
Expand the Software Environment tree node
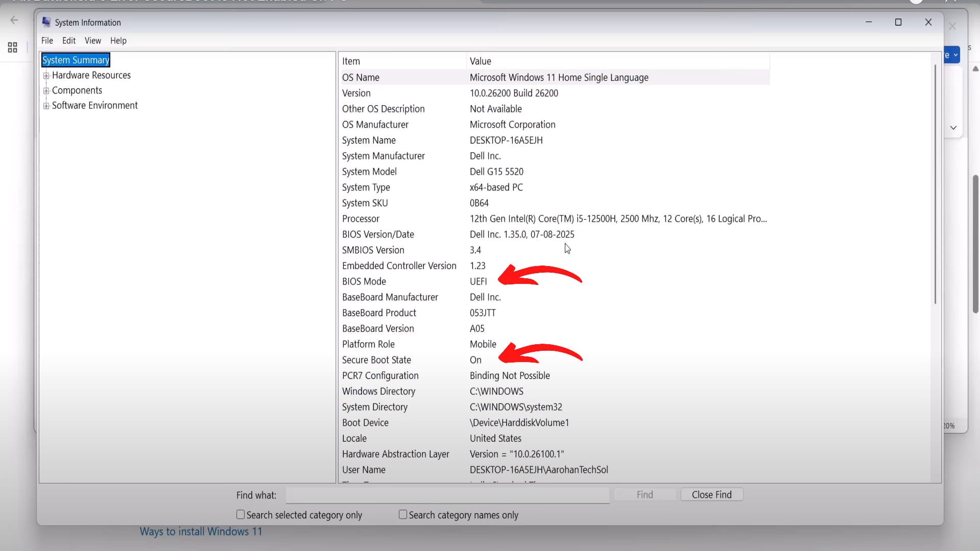click(46, 106)
